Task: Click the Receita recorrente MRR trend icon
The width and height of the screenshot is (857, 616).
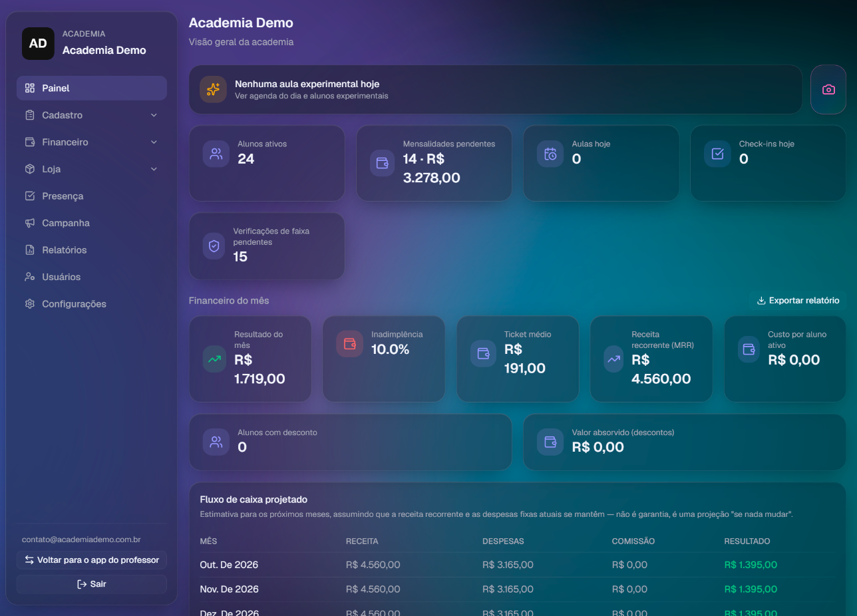Action: [x=613, y=359]
